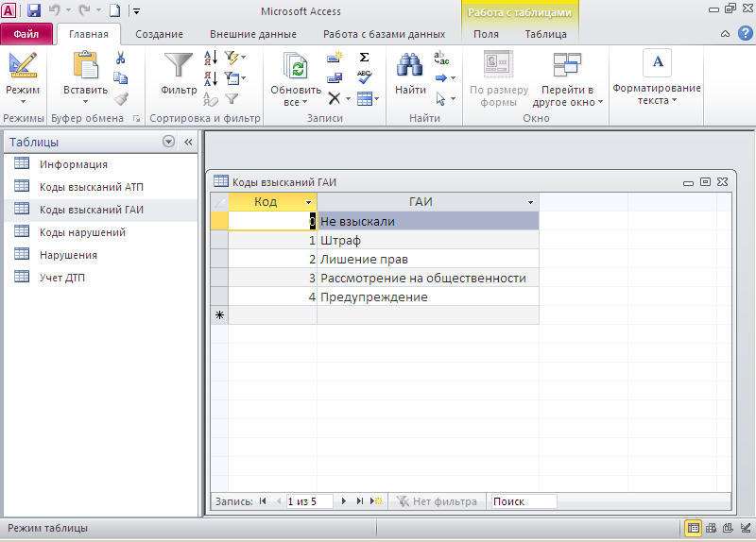Click the Предупреждение cell
This screenshot has width=756, height=542.
coord(428,296)
